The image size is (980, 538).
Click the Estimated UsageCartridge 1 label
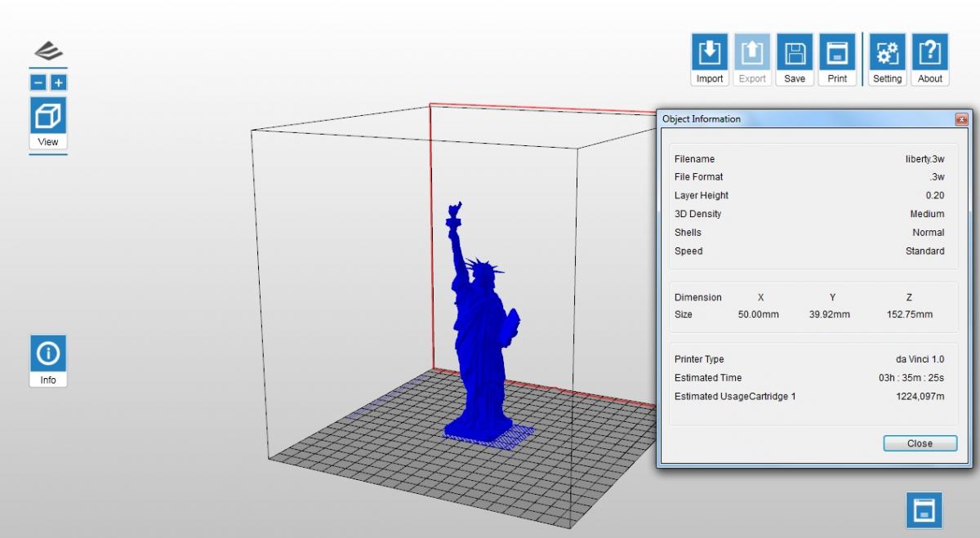[x=735, y=397]
